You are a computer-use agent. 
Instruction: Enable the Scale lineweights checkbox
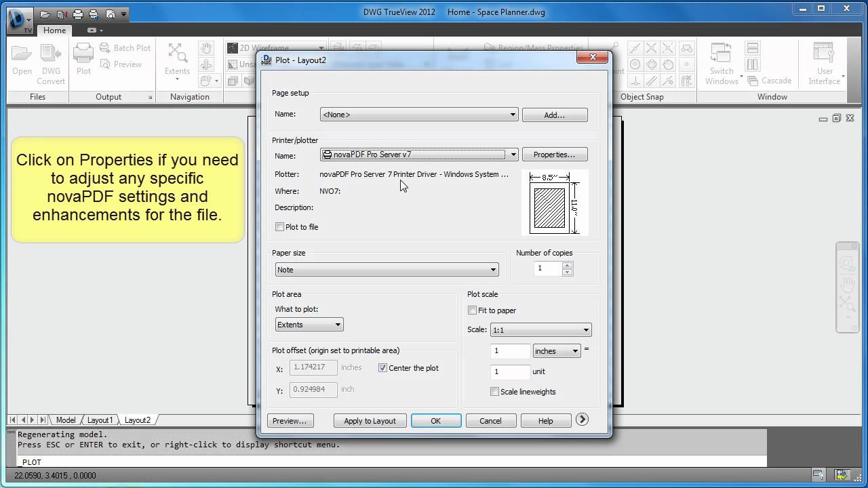pyautogui.click(x=494, y=392)
